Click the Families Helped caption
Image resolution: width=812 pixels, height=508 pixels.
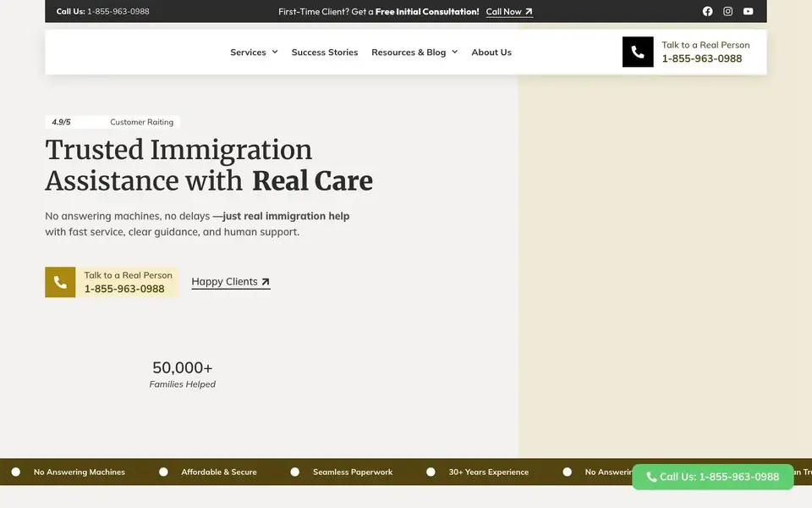point(183,384)
